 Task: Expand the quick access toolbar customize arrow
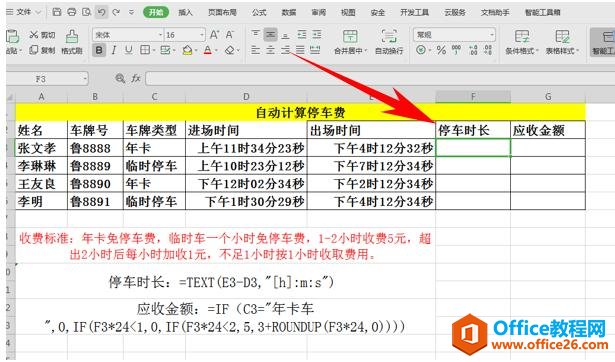coord(131,13)
